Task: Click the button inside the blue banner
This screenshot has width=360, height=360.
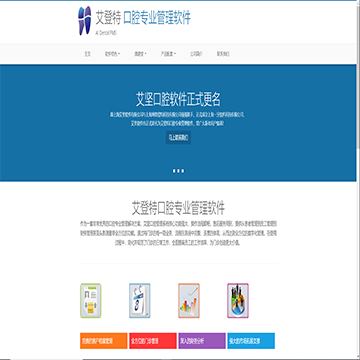Action: pyautogui.click(x=178, y=137)
